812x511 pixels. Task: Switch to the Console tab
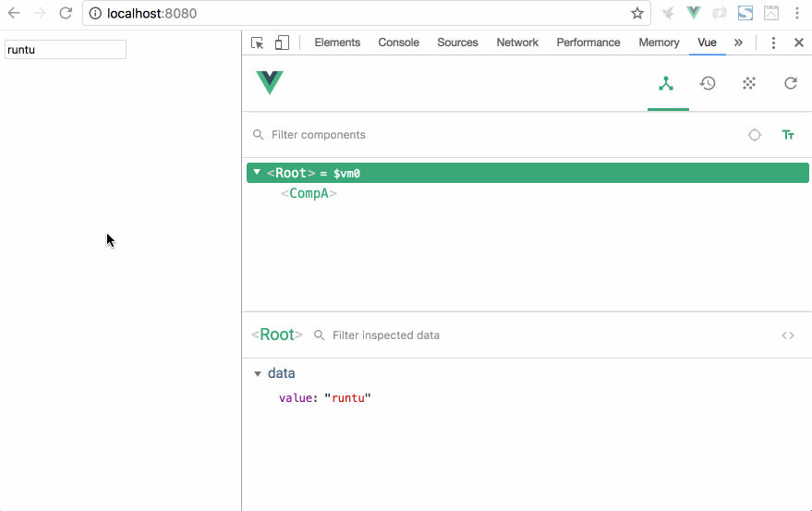tap(398, 43)
